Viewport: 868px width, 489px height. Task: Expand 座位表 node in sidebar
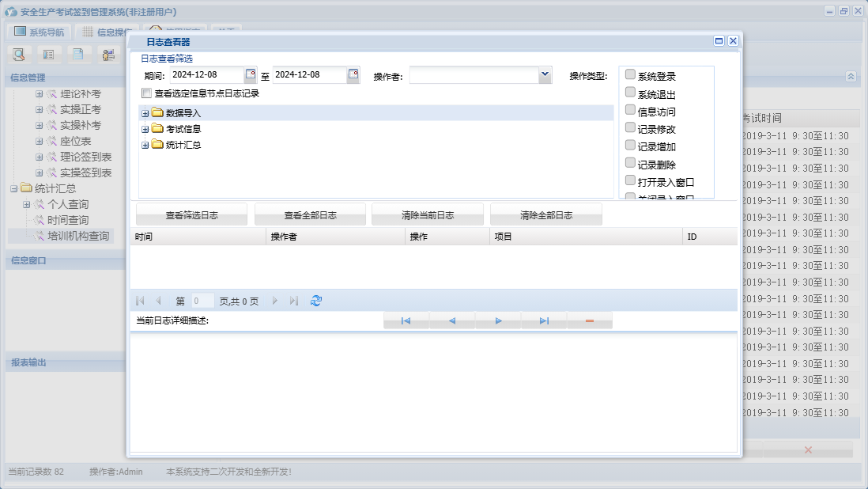point(40,141)
